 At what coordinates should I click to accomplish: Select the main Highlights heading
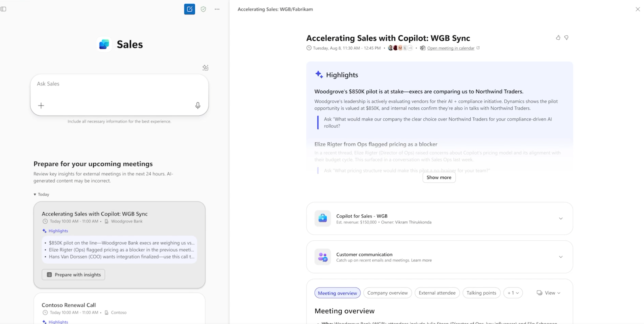point(342,75)
